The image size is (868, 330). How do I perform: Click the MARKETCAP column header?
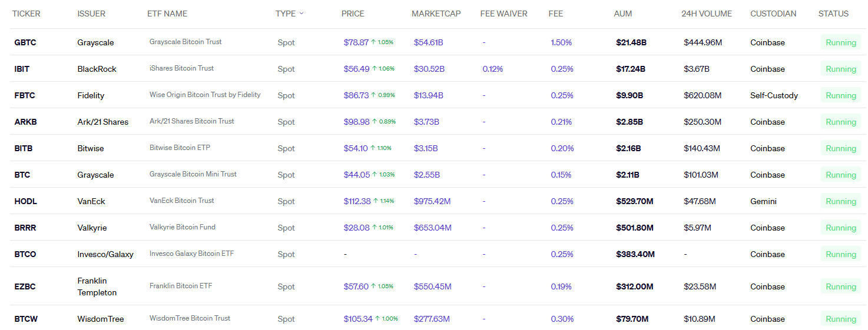[x=436, y=14]
